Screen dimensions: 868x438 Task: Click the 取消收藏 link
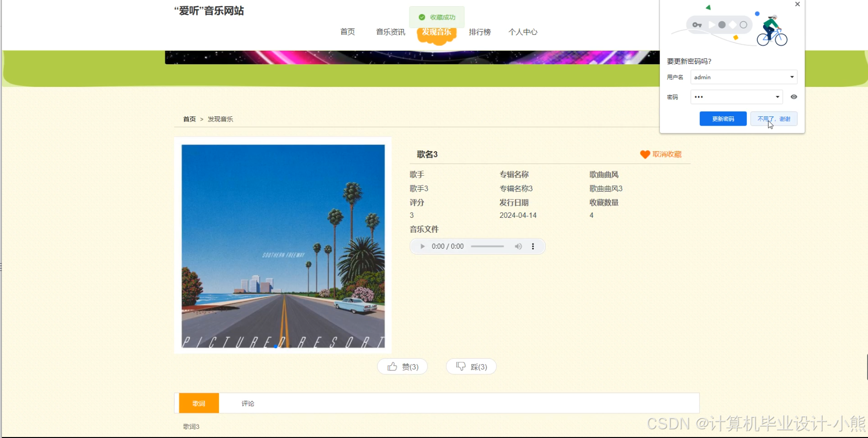667,155
